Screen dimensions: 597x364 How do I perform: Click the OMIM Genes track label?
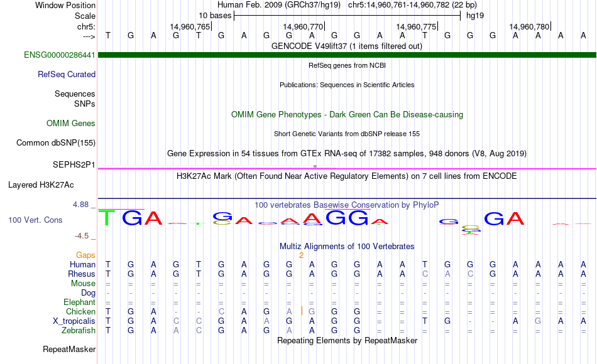point(71,123)
